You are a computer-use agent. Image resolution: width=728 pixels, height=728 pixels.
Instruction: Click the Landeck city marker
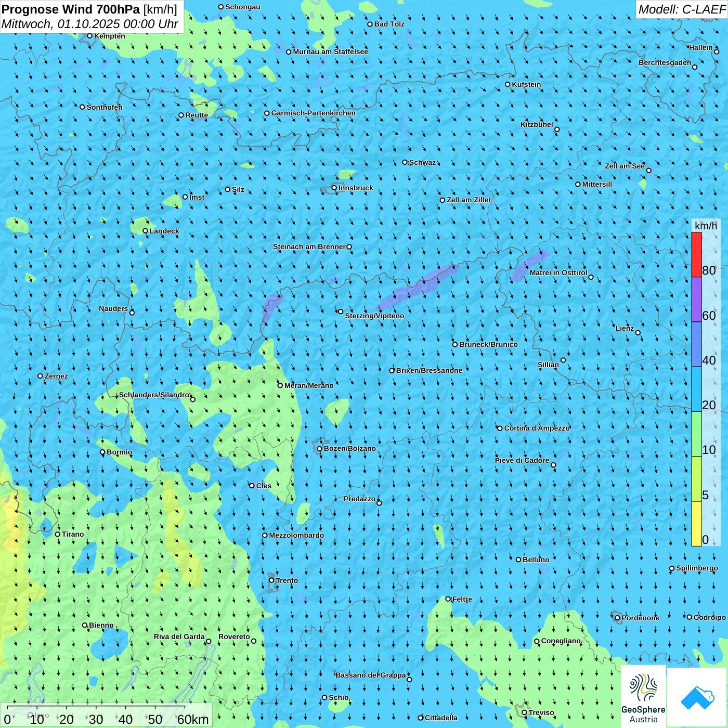click(145, 231)
